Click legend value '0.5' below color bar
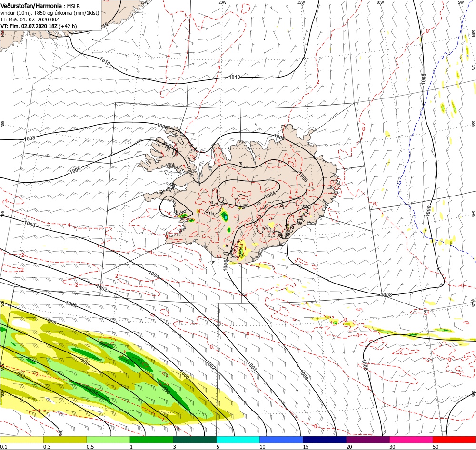The image size is (476, 450). (x=90, y=447)
